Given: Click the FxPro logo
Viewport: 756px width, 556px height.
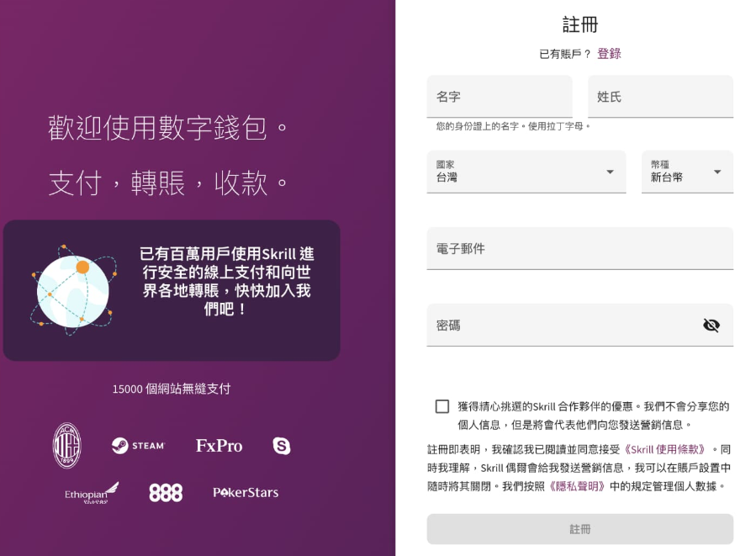Looking at the screenshot, I should point(219,446).
